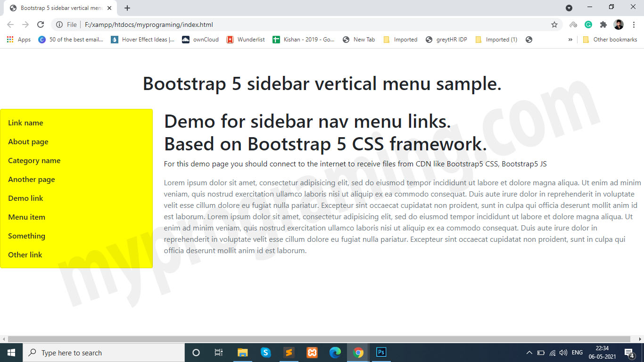Open Chrome's three-dot menu
644x362 pixels.
(634, 25)
